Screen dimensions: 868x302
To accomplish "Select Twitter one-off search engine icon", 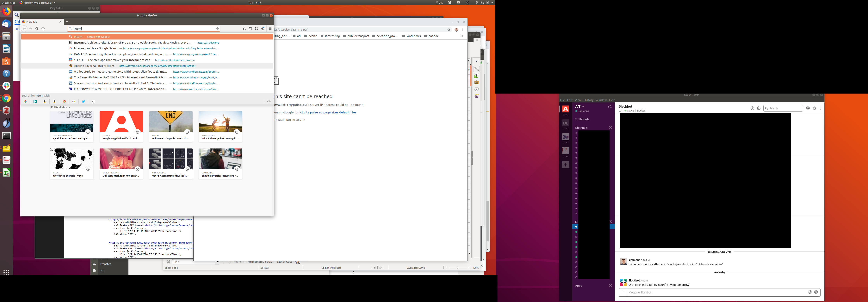I will pyautogui.click(x=84, y=101).
